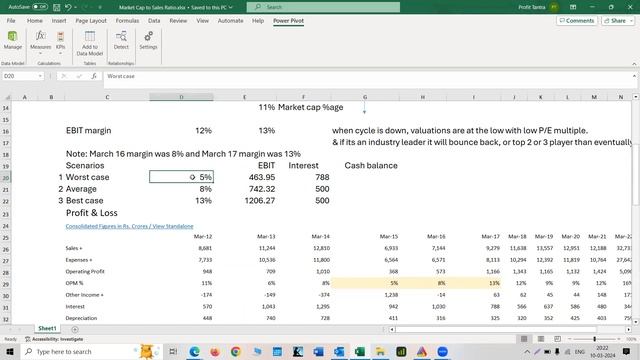This screenshot has width=640, height=360.
Task: Click Accessibility: Investigate in status bar
Action: 54,339
